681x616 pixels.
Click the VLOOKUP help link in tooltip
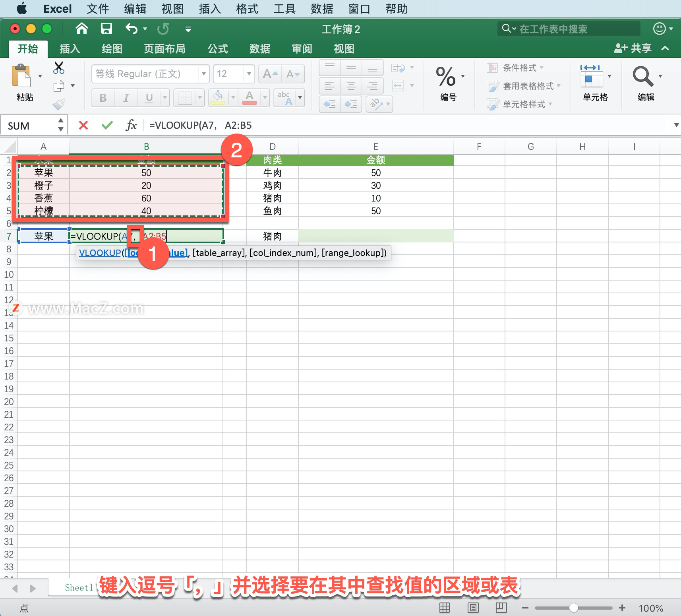coord(100,253)
